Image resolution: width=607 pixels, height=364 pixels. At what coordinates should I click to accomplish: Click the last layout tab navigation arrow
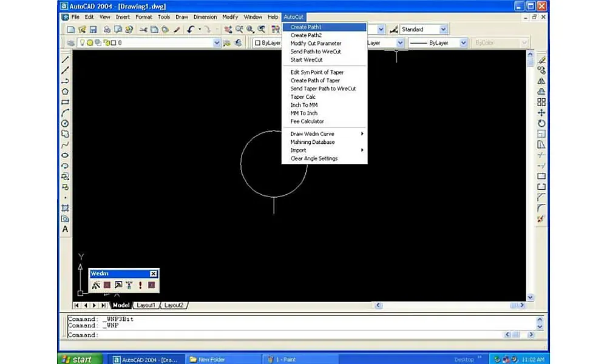(103, 305)
